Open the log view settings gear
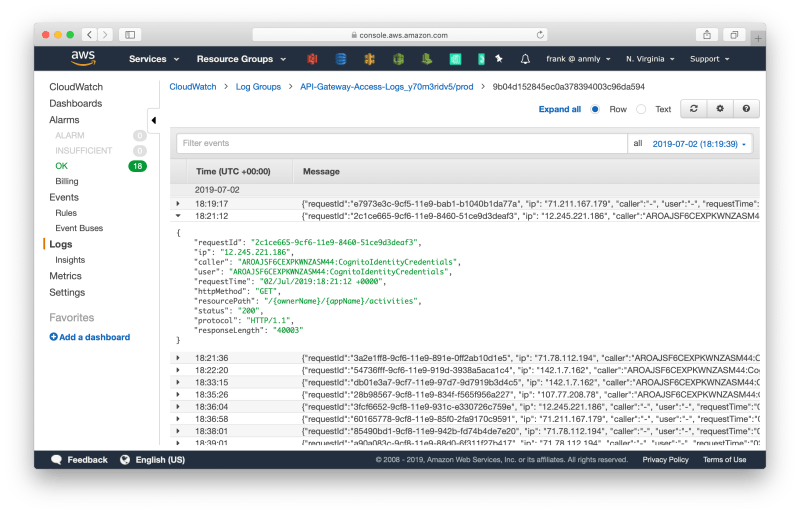This screenshot has width=800, height=514. pos(720,109)
